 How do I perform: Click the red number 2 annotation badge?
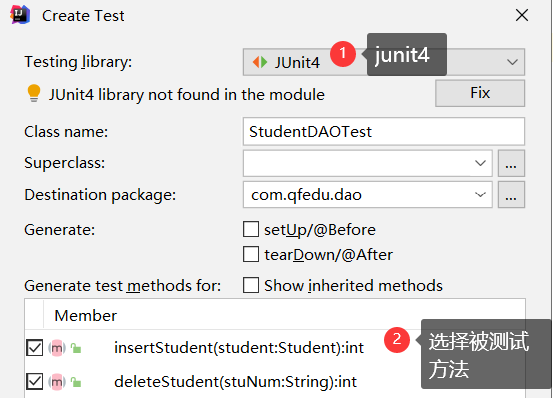click(397, 339)
